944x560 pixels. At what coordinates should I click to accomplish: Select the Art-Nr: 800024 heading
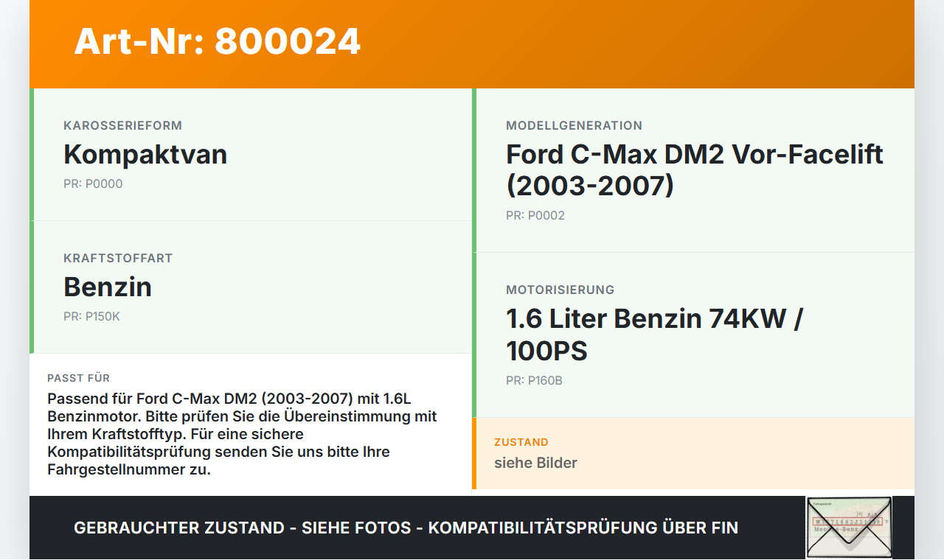coord(218,41)
